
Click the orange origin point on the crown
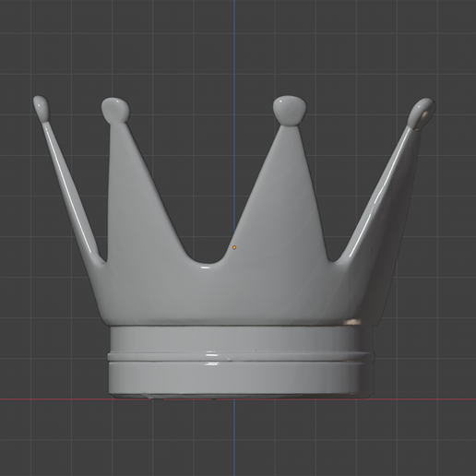[x=234, y=247]
